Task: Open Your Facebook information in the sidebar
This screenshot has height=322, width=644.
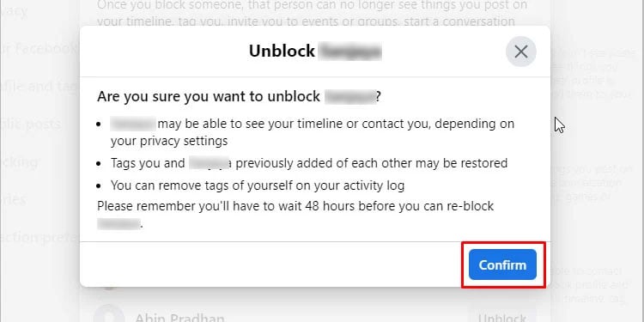Action: pyautogui.click(x=39, y=48)
